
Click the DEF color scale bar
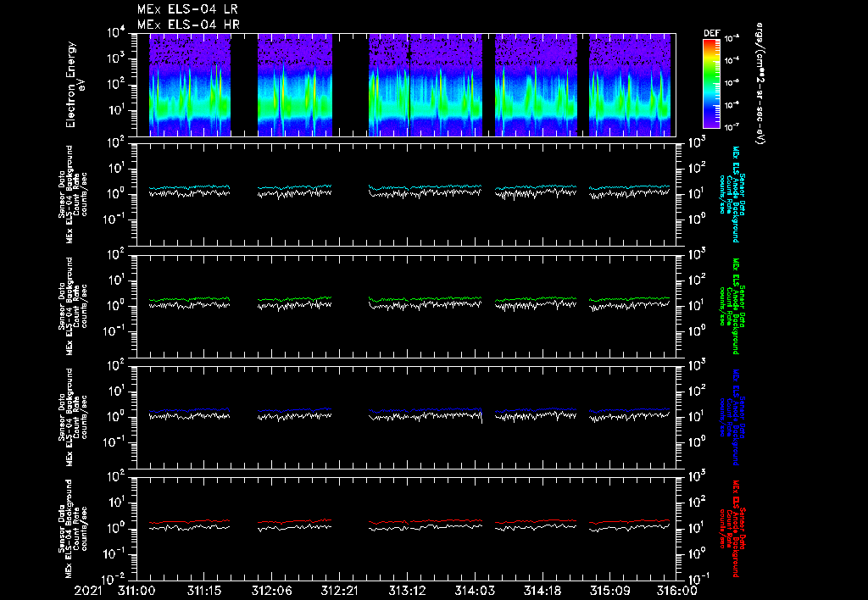click(711, 83)
